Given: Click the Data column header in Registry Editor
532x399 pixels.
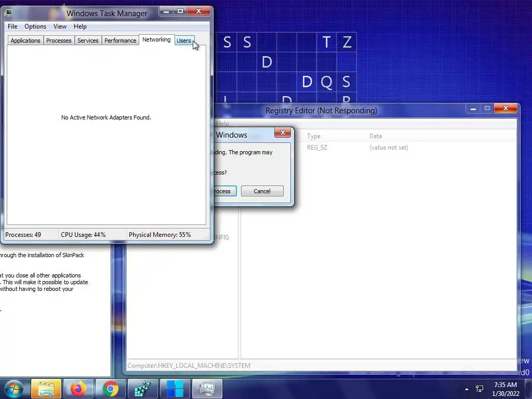Looking at the screenshot, I should (x=376, y=136).
